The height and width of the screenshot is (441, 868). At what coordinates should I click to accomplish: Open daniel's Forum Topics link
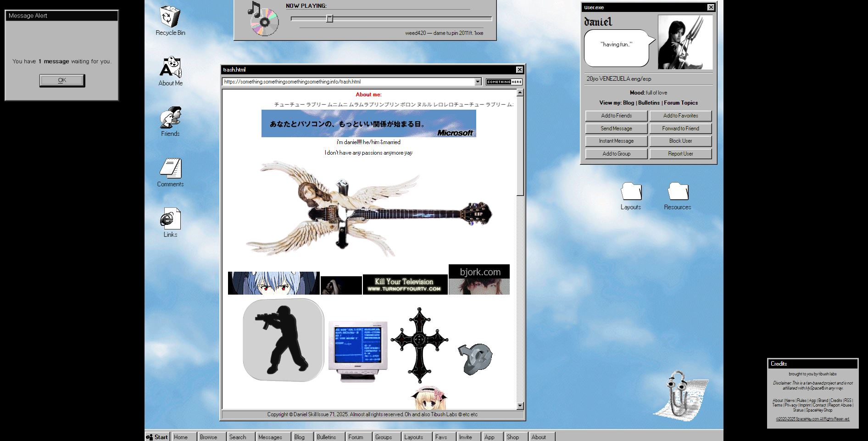pos(681,103)
